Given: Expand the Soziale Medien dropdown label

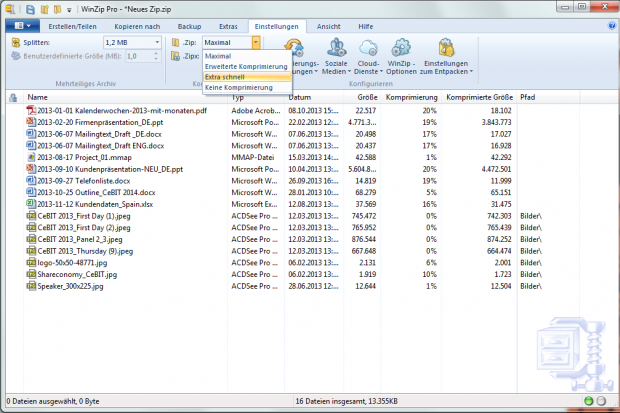Looking at the screenshot, I should (336, 68).
